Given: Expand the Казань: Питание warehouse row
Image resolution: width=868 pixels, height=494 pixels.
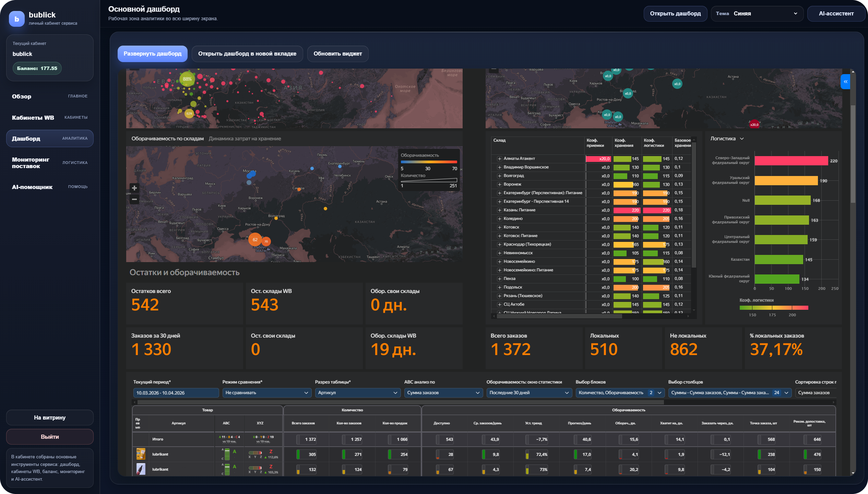Looking at the screenshot, I should pyautogui.click(x=499, y=210).
